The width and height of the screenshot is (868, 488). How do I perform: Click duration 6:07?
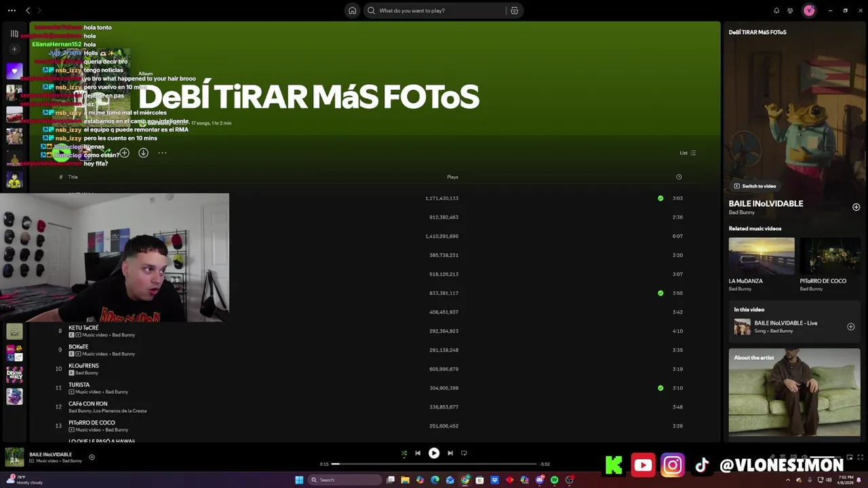coord(677,237)
